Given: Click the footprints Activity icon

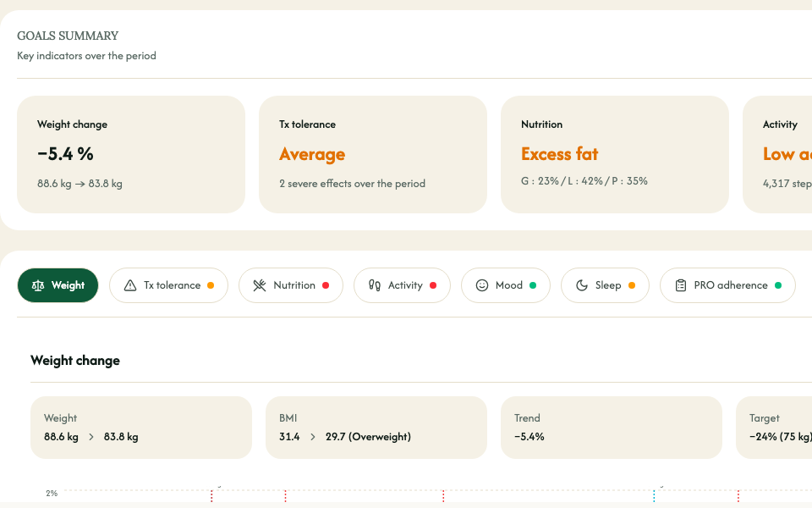Looking at the screenshot, I should (375, 285).
